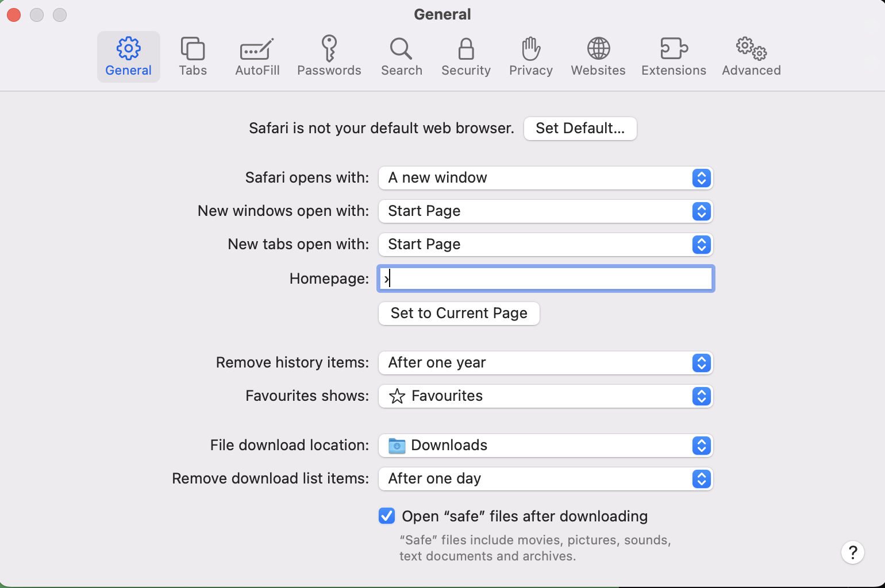The width and height of the screenshot is (885, 588).
Task: Open the General preferences gear icon
Action: click(128, 49)
